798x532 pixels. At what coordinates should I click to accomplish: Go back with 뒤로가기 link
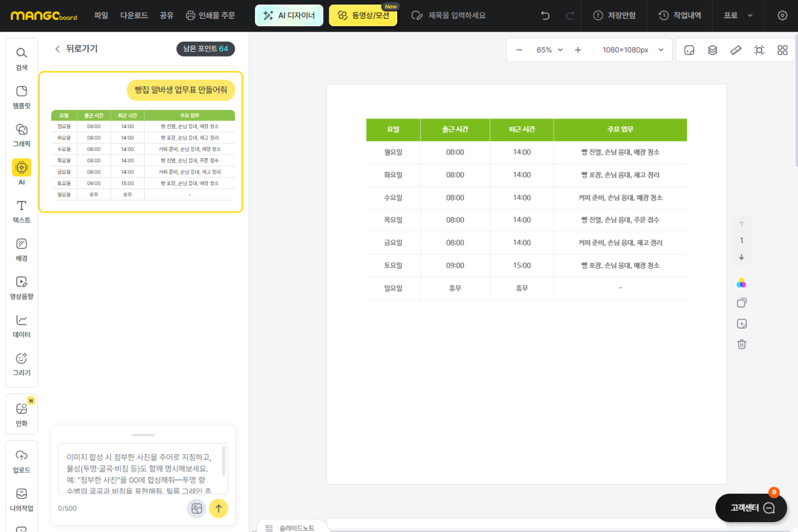click(76, 49)
